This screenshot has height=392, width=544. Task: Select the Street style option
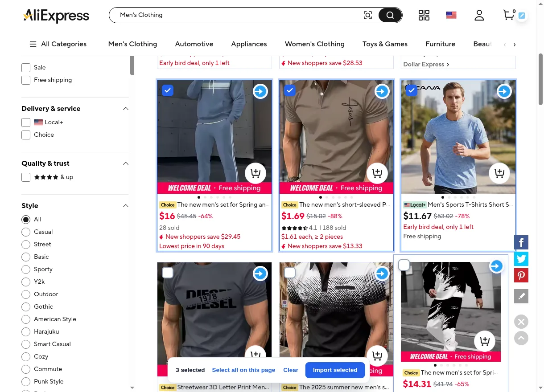point(26,245)
